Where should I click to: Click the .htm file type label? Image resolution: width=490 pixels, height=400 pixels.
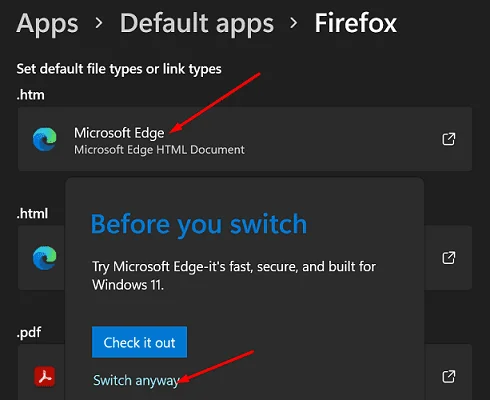point(30,95)
